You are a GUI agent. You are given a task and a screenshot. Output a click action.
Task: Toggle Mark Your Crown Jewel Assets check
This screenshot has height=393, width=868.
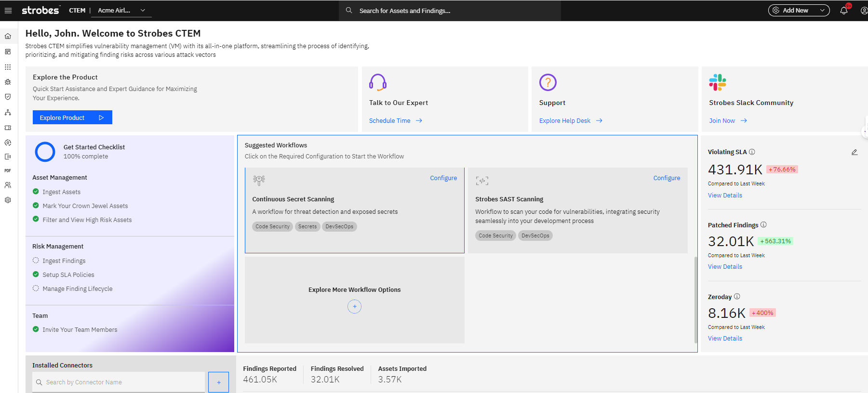click(x=36, y=205)
